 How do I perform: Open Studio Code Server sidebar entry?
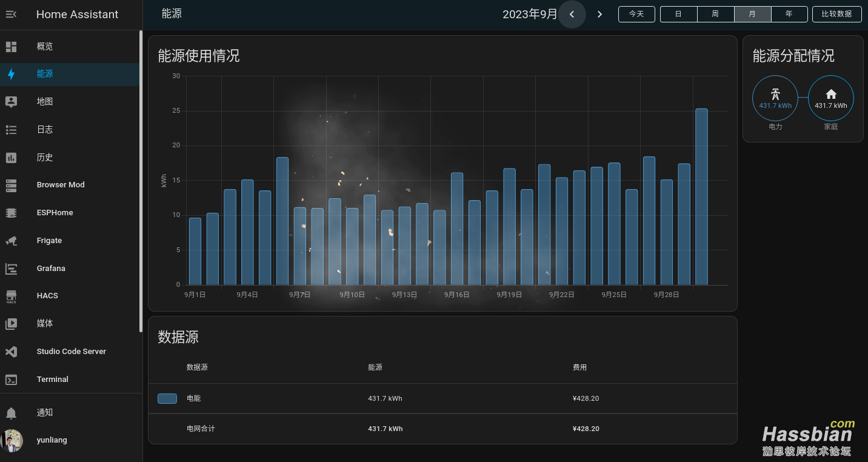tap(70, 352)
